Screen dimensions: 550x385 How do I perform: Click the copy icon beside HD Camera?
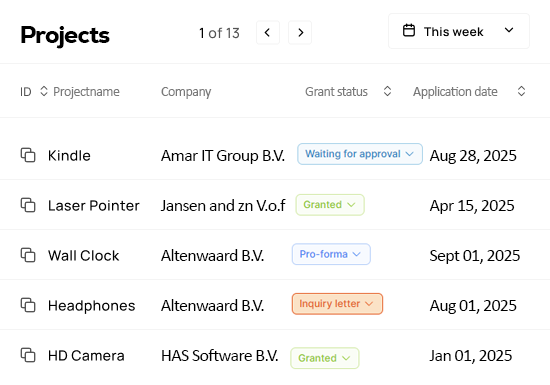pos(28,355)
